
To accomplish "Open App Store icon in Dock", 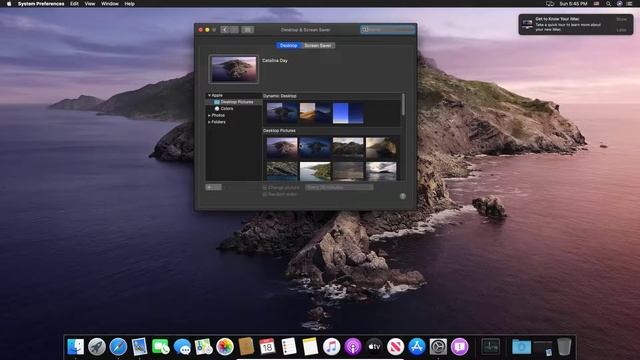I will click(417, 347).
